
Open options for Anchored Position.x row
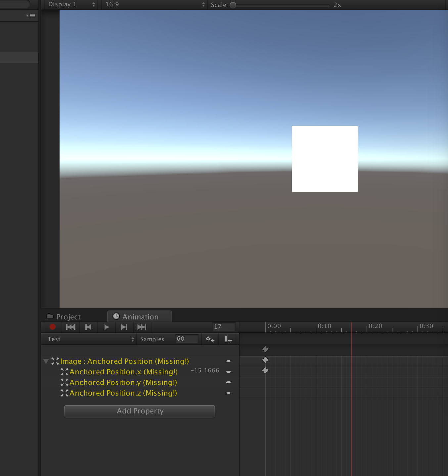pyautogui.click(x=229, y=372)
